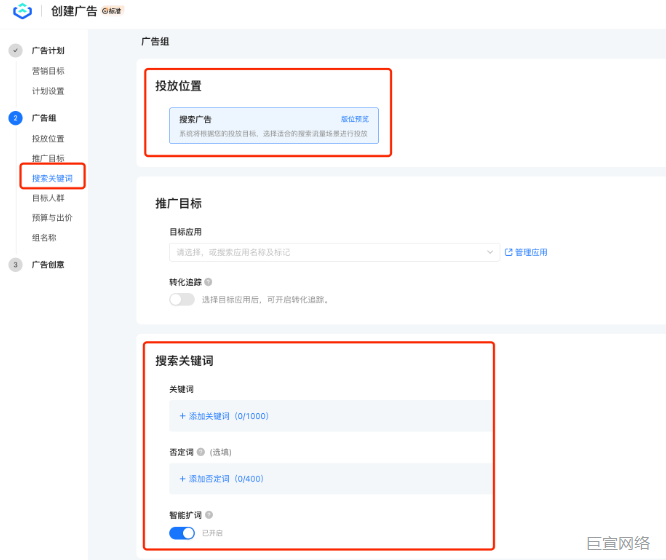666x560 pixels.
Task: Click 添加关键词 (0/1000) button
Action: [x=224, y=416]
